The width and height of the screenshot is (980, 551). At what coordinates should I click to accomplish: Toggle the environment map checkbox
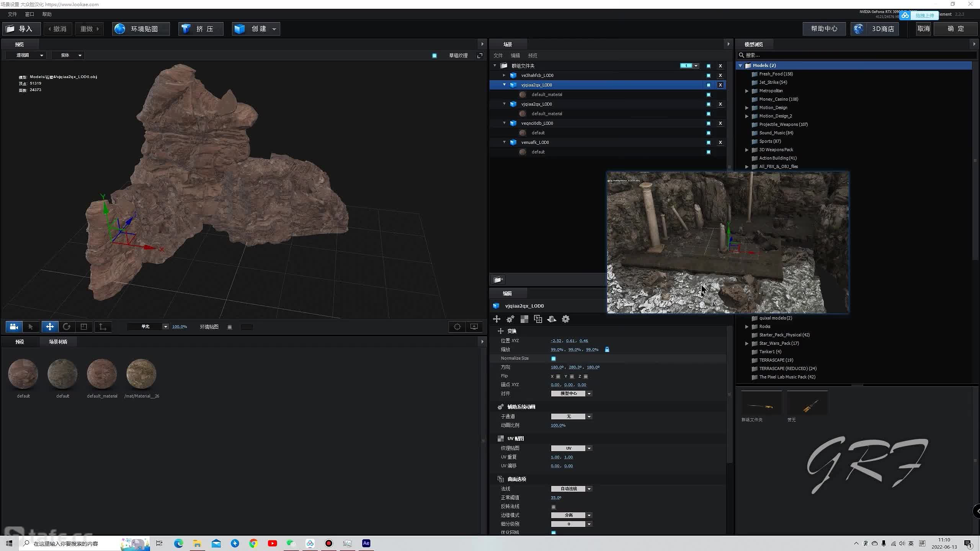[x=230, y=327]
